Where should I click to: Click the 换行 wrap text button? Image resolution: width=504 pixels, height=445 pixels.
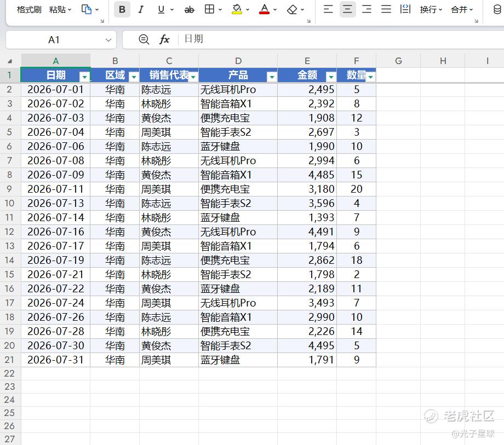click(431, 10)
